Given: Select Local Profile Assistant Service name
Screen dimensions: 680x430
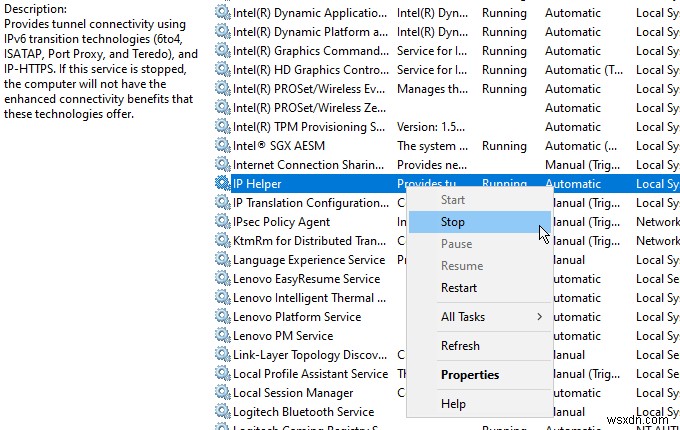Looking at the screenshot, I should (310, 374).
